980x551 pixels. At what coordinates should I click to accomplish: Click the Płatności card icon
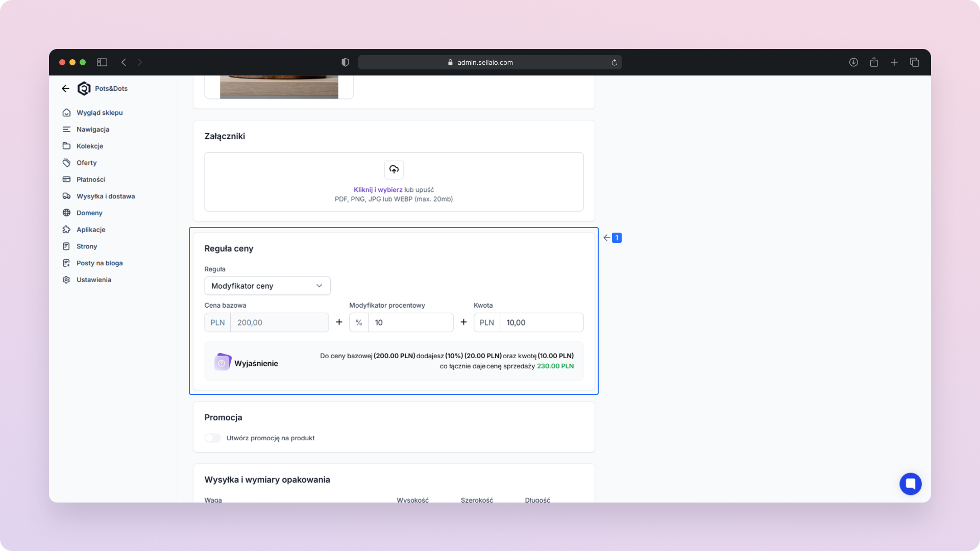click(66, 179)
